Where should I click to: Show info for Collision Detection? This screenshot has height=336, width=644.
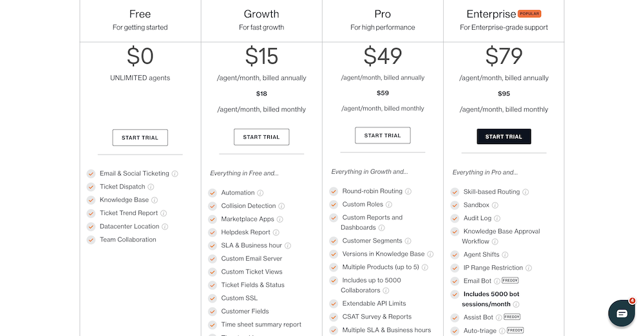point(281,206)
